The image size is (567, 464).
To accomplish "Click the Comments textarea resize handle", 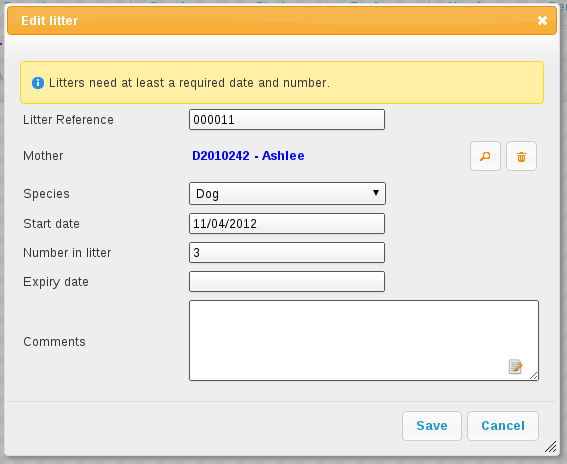I will [x=534, y=376].
